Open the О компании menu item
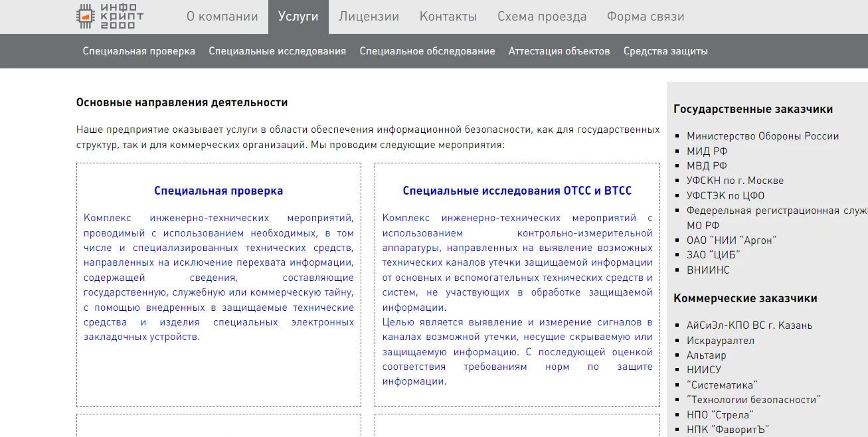 (222, 17)
